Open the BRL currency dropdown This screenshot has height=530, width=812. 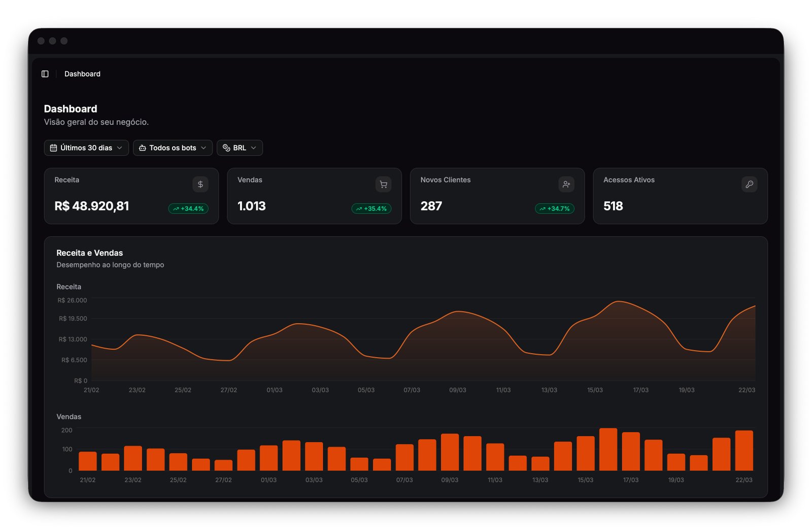240,148
